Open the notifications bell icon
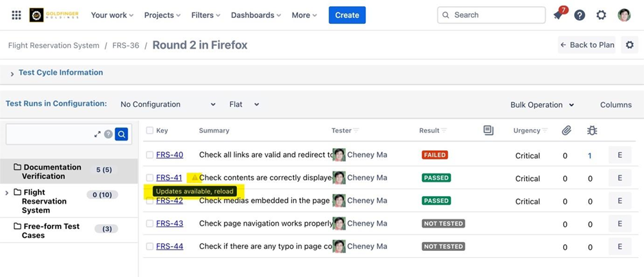The height and width of the screenshot is (277, 644). [x=558, y=15]
